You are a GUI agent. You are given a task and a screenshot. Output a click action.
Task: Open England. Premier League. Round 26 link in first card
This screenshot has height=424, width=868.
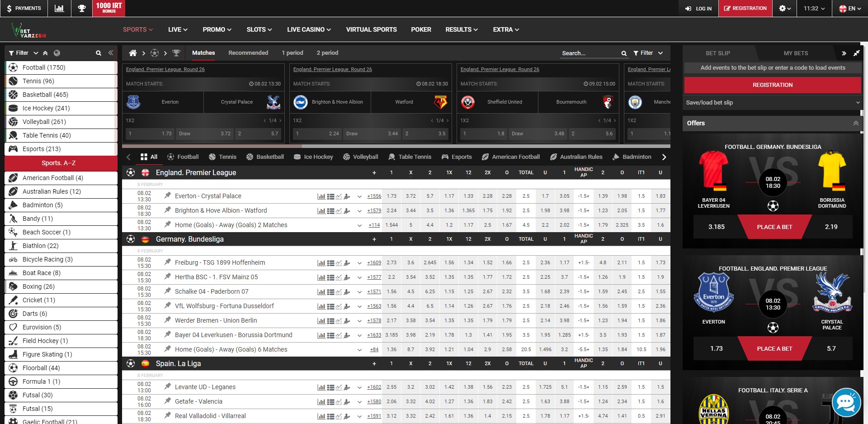pos(165,70)
